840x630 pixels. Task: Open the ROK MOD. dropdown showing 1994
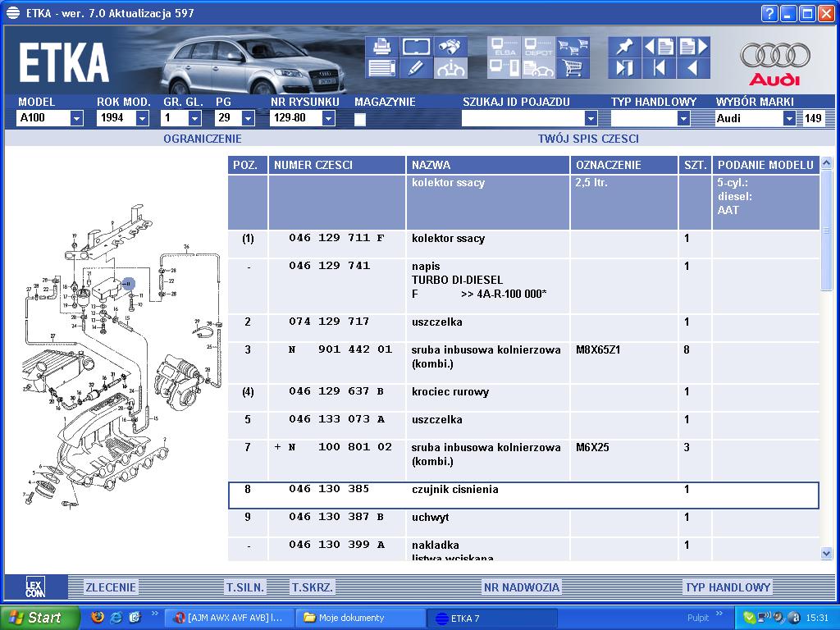click(x=142, y=118)
